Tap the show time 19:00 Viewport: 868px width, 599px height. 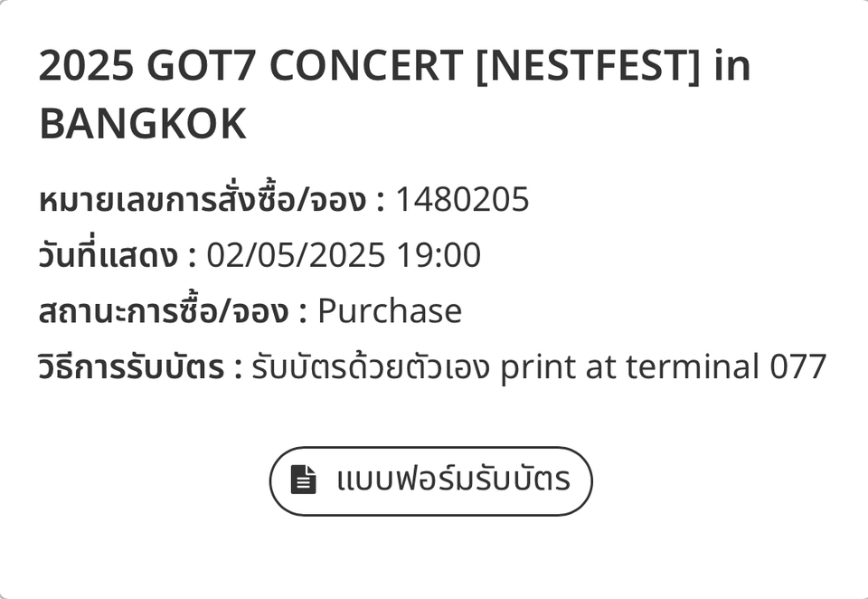439,255
